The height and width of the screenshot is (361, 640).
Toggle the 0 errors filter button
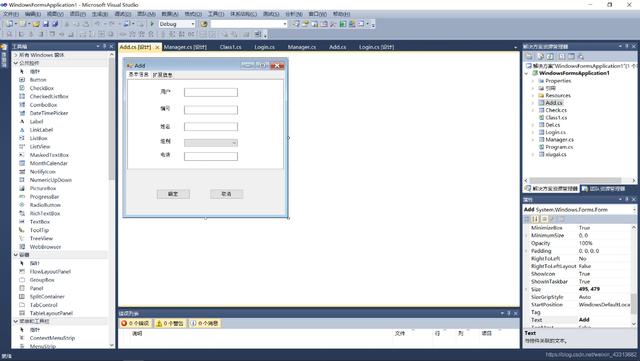(x=136, y=323)
